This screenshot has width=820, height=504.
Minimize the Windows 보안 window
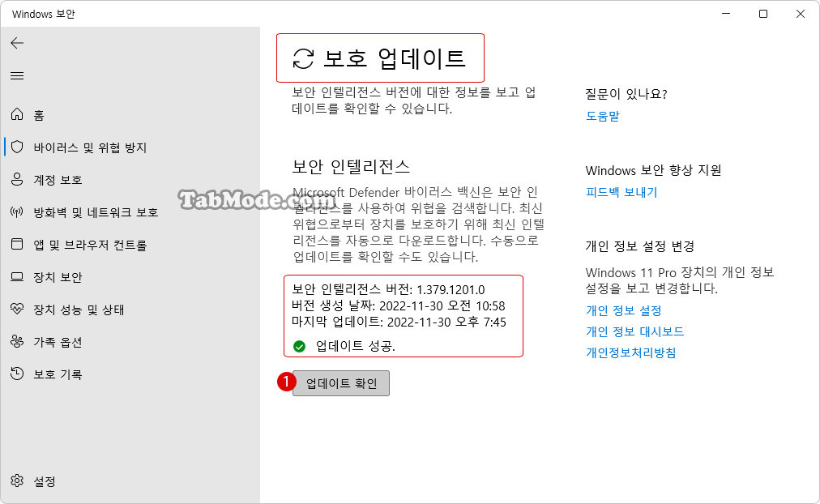726,14
